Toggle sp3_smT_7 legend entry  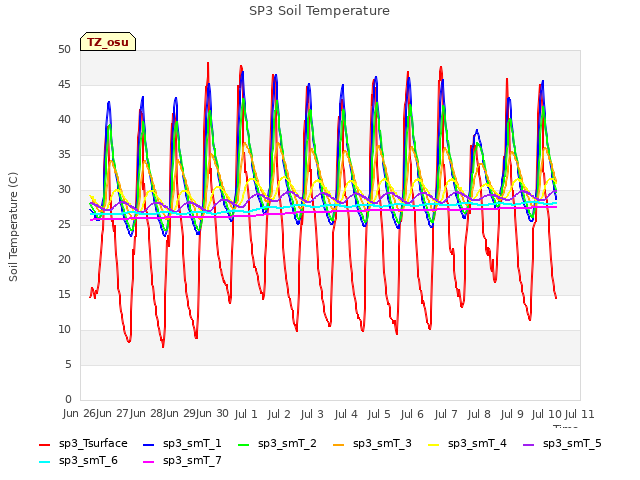pos(182,460)
